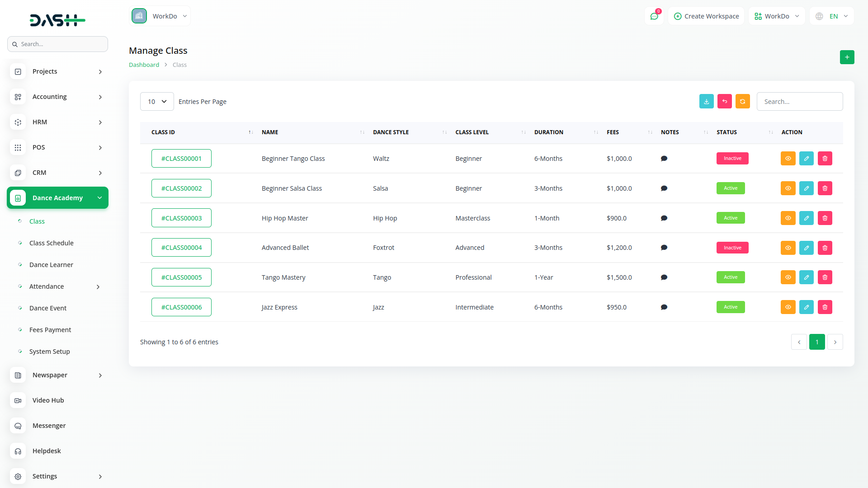The width and height of the screenshot is (868, 488).
Task: Expand the Accounting sidebar menu
Action: tap(57, 97)
